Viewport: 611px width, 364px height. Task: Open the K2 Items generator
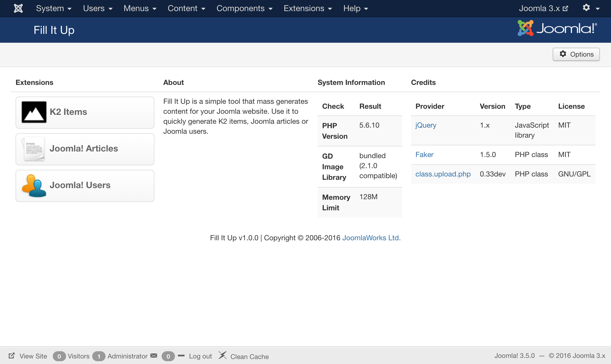85,112
